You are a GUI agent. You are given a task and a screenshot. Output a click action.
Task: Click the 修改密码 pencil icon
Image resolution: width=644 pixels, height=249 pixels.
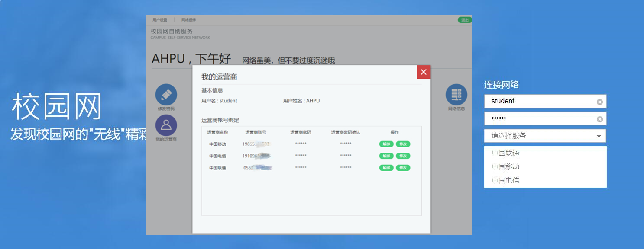[166, 95]
